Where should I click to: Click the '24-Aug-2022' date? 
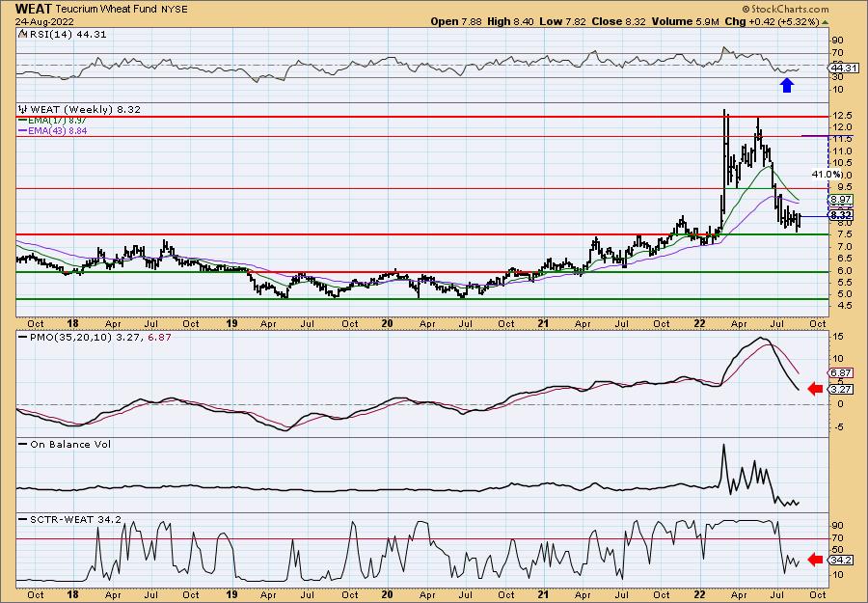43,21
